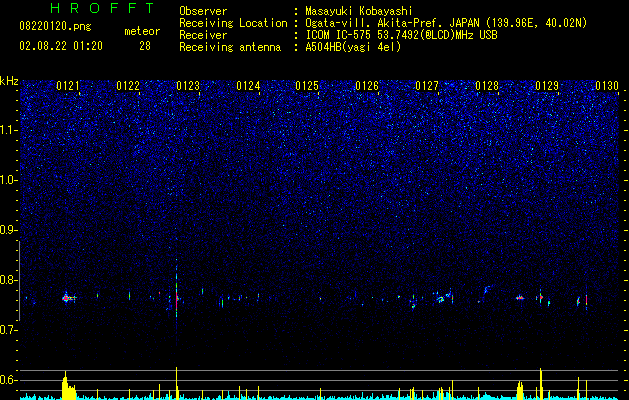Click the 'Receiver' field label
Image resolution: width=629 pixels, height=400 pixels.
pos(203,35)
